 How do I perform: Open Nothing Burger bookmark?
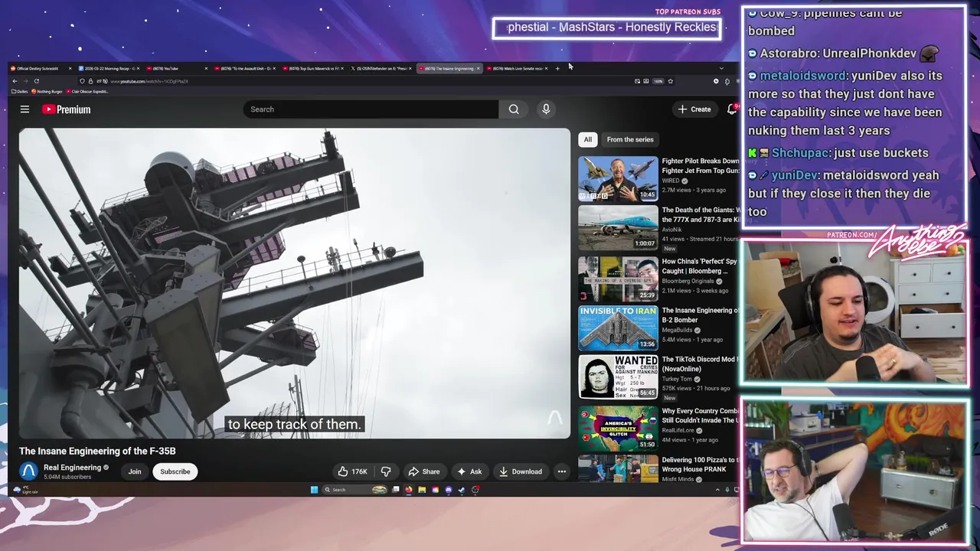pyautogui.click(x=47, y=91)
